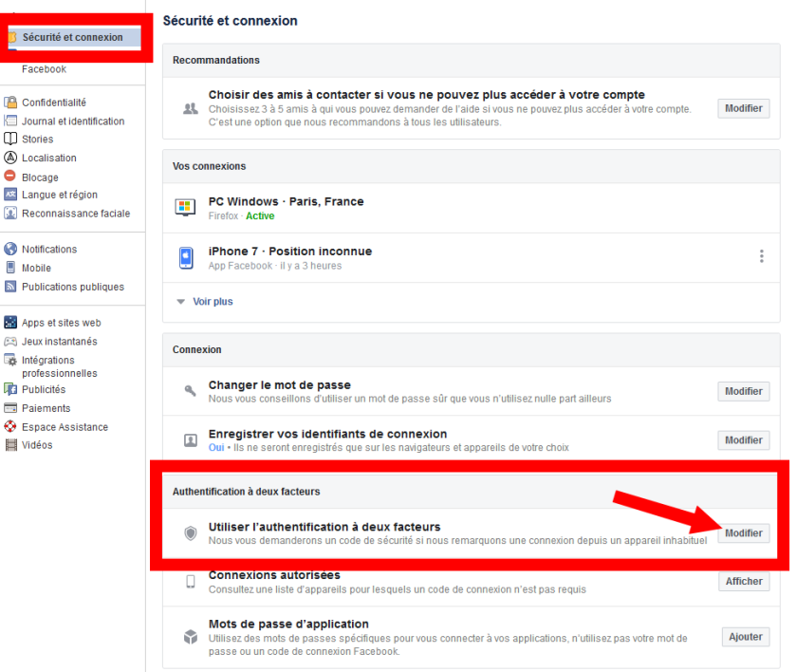The height and width of the screenshot is (672, 796).
Task: Click the green Active status text
Action: coord(260,215)
